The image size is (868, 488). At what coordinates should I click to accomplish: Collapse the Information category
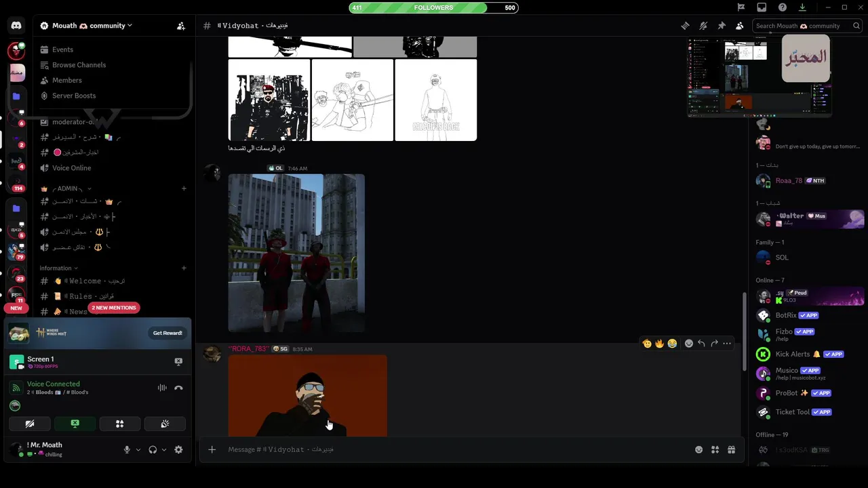click(58, 268)
